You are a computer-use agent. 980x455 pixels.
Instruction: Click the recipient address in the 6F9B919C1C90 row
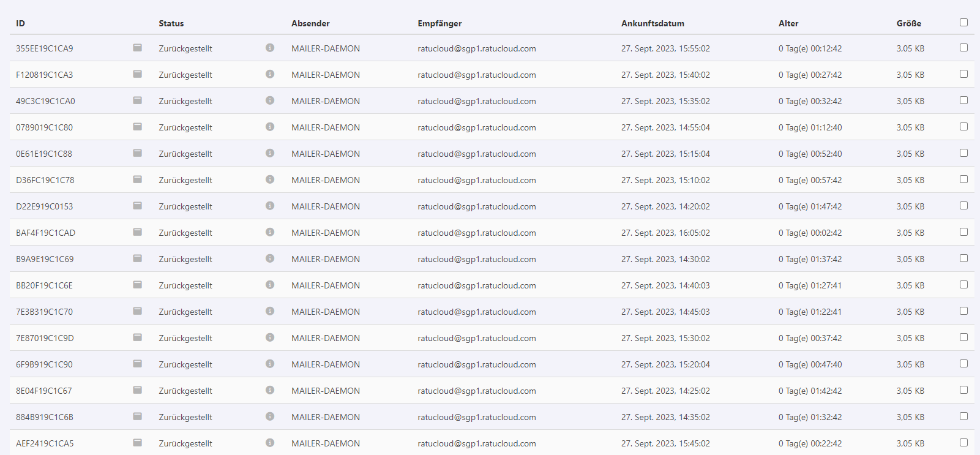476,364
